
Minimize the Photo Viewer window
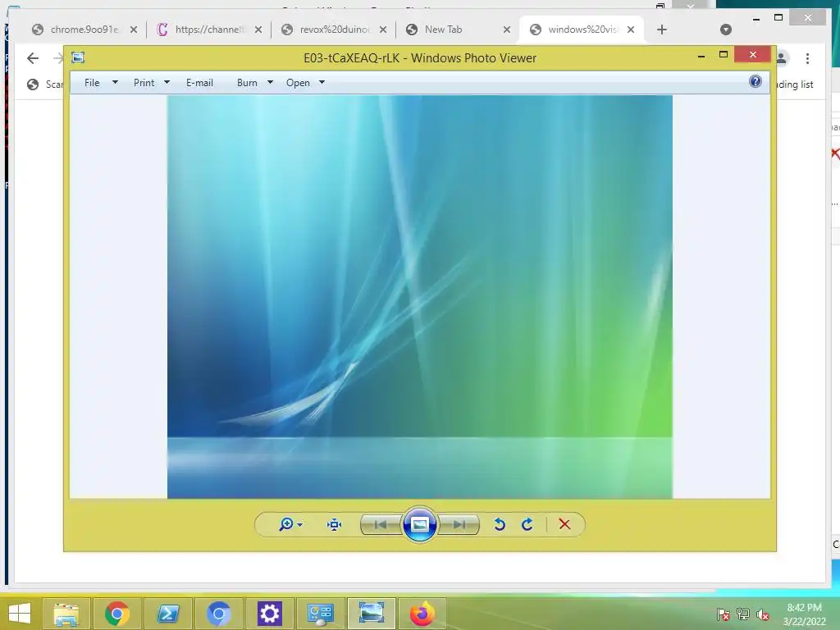pyautogui.click(x=701, y=55)
